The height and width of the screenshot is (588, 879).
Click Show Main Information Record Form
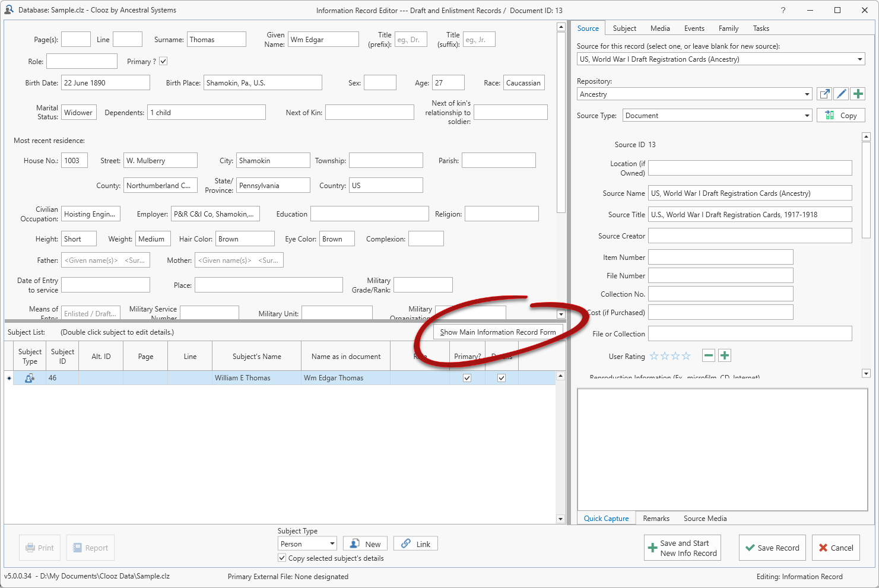pos(497,332)
